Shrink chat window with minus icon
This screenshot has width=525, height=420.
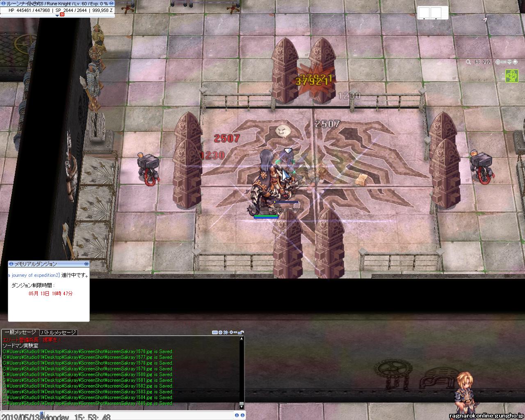[x=235, y=332]
